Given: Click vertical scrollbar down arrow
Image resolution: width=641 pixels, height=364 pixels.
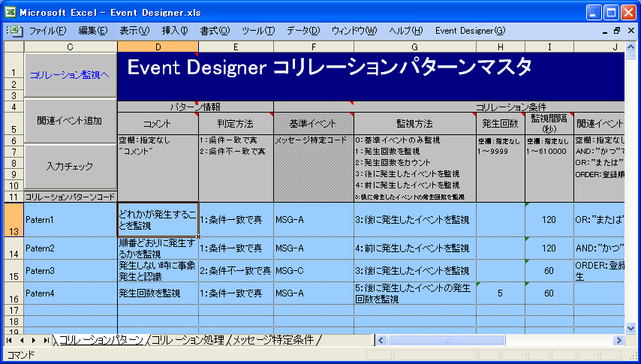Looking at the screenshot, I should coord(630,327).
